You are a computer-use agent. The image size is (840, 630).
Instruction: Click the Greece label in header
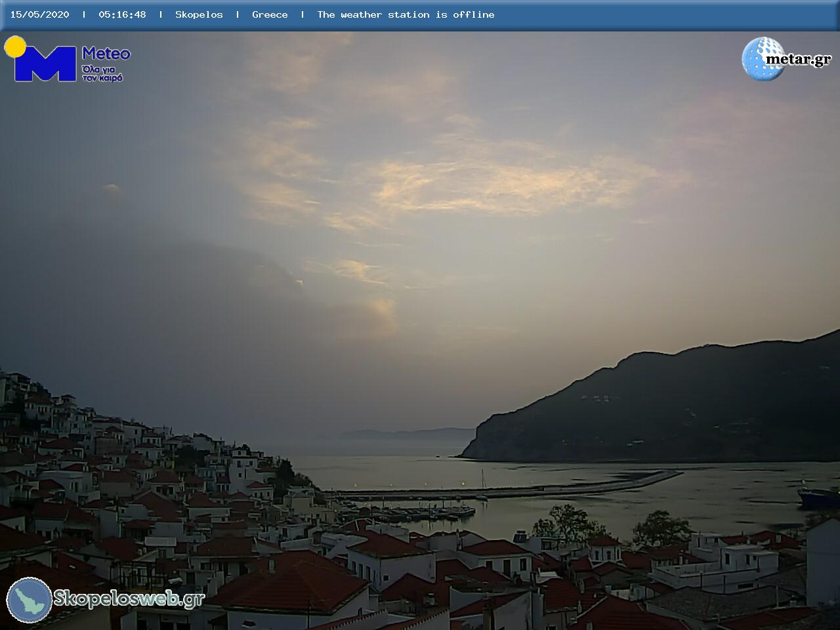(x=270, y=14)
